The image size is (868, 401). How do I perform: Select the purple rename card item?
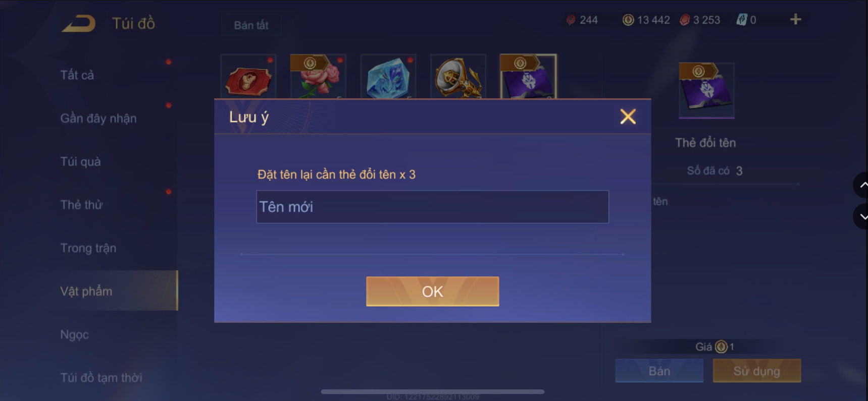(528, 77)
